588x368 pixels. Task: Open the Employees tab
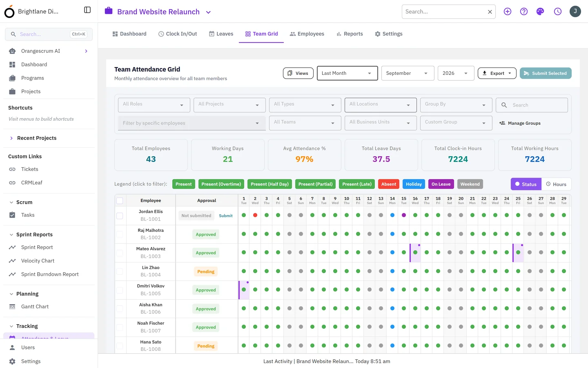pos(307,34)
